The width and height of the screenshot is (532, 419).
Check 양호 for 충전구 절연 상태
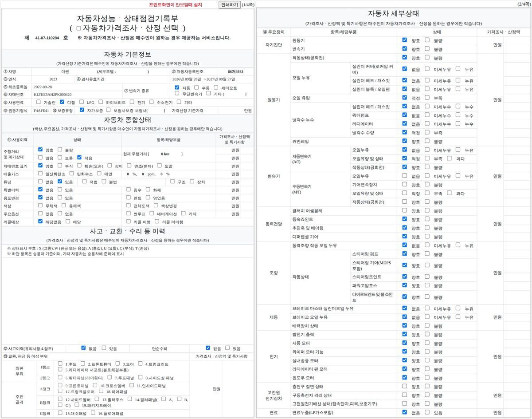(x=404, y=386)
